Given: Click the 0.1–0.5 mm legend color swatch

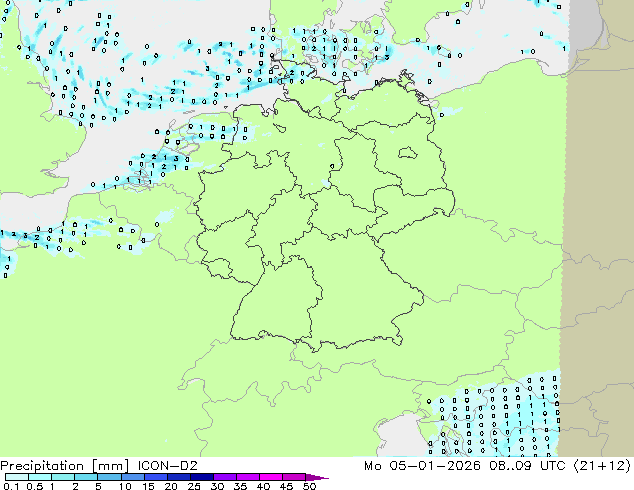Looking at the screenshot, I should [x=17, y=477].
